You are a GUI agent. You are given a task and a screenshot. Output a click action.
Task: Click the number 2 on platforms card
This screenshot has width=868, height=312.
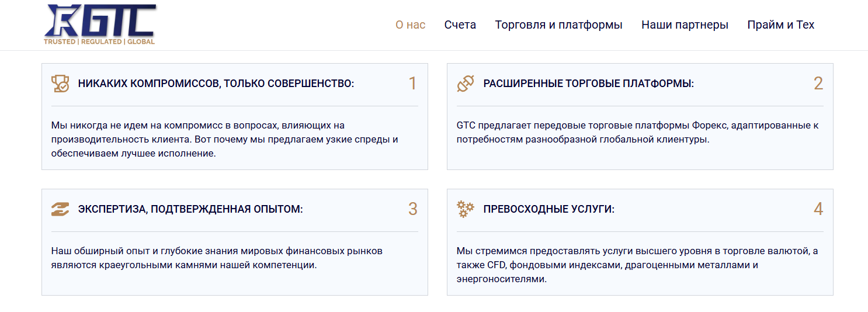pyautogui.click(x=818, y=84)
